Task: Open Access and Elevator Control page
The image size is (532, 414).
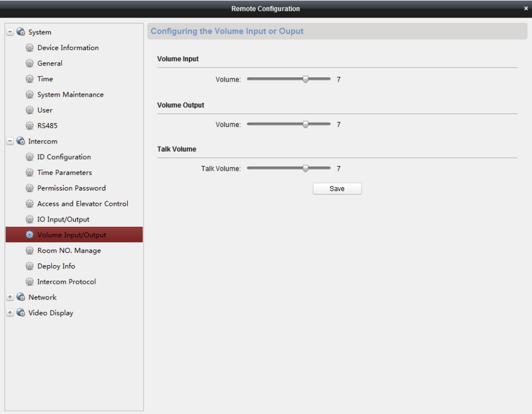Action: (82, 204)
